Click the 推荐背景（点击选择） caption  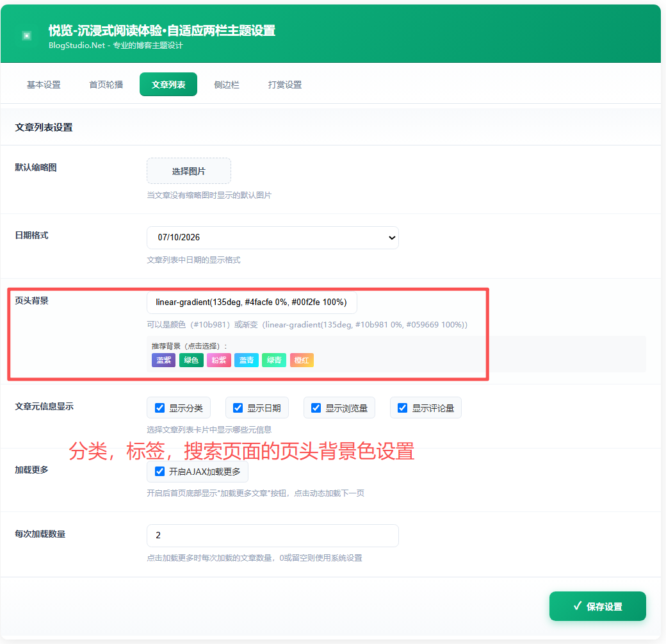click(189, 346)
